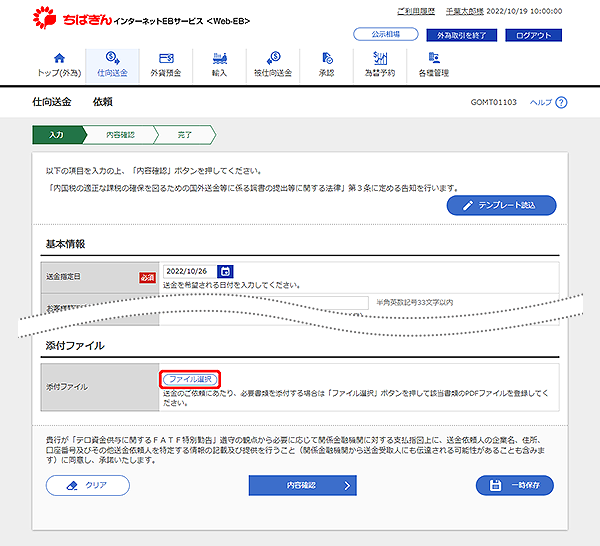The image size is (600, 546).
Task: Click the 一時保存 button
Action: tap(515, 485)
